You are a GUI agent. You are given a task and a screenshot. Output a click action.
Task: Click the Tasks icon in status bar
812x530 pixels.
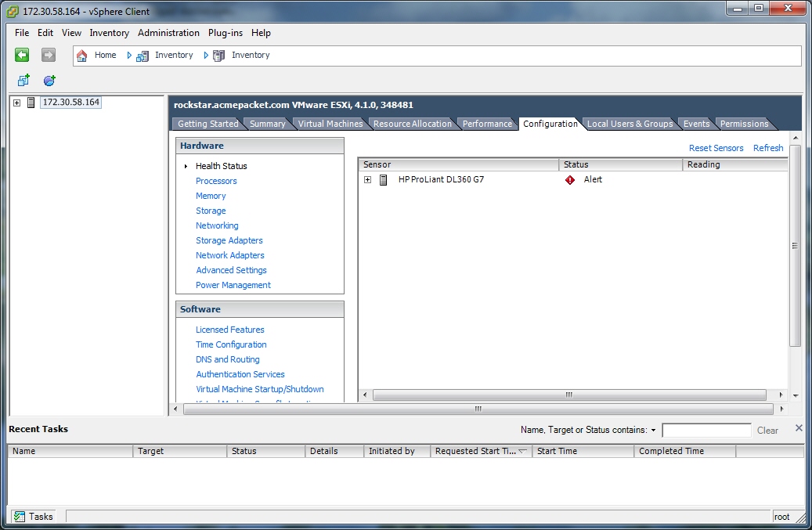click(x=19, y=517)
